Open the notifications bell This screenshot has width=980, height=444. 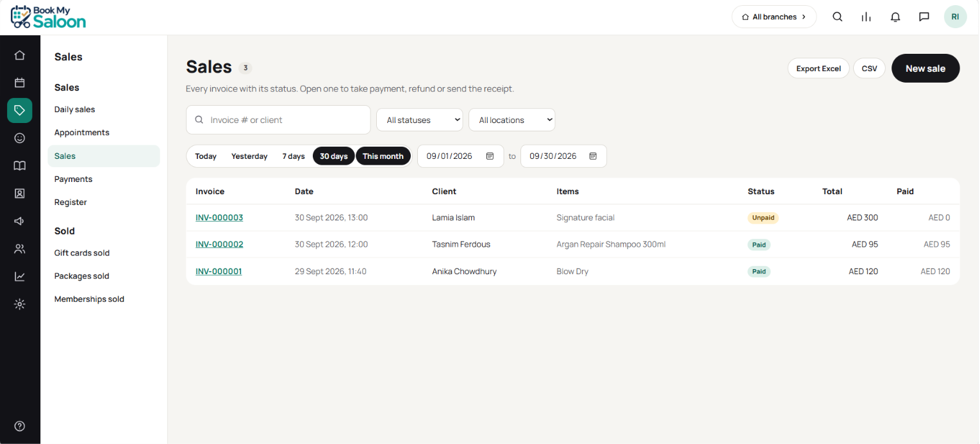click(x=895, y=17)
